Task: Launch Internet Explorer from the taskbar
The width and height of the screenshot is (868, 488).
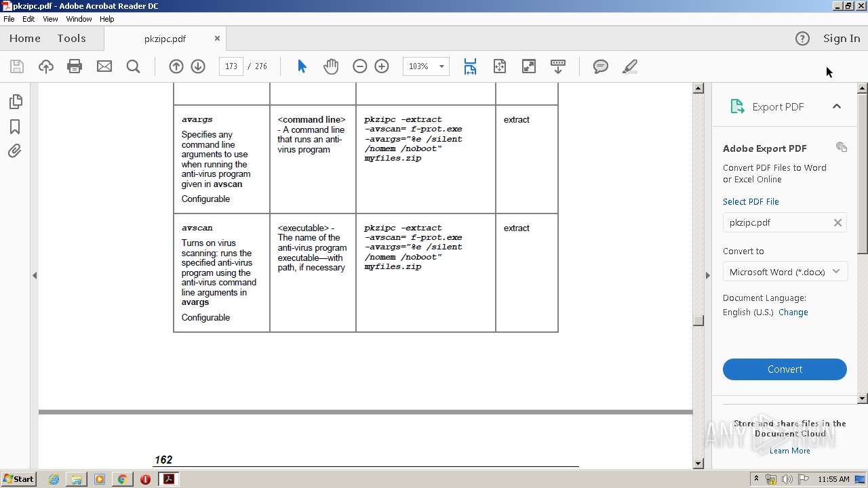Action: coord(54,479)
